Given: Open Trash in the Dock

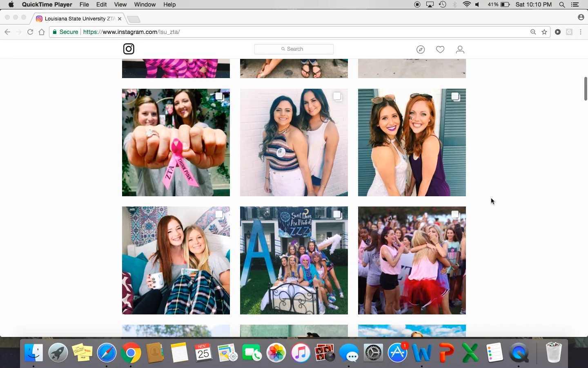Looking at the screenshot, I should 554,352.
